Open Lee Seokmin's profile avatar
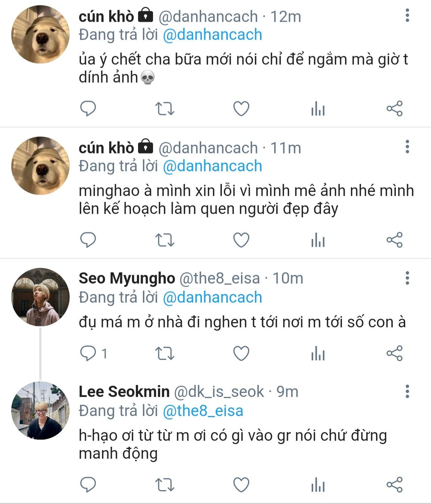This screenshot has height=504, width=431. click(x=40, y=410)
